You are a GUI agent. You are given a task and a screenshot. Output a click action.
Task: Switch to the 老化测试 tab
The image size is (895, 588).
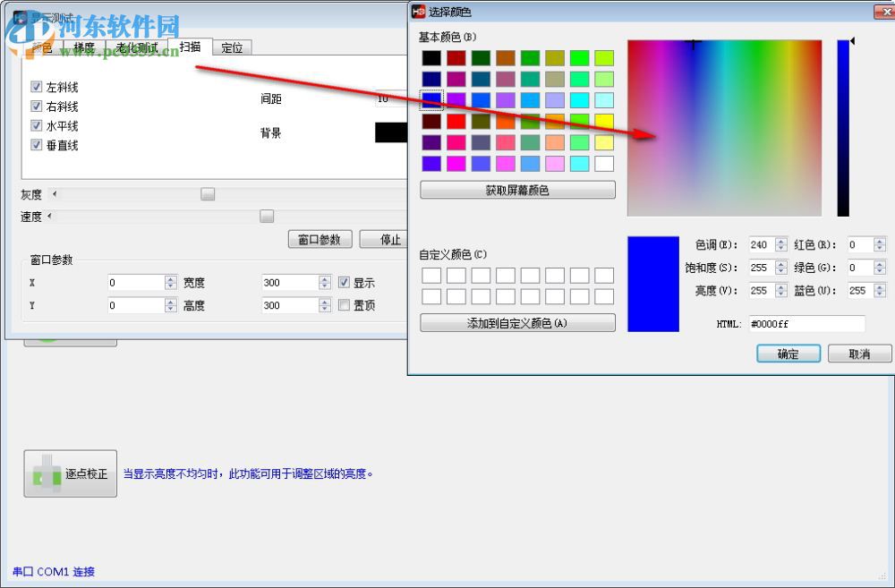(137, 47)
